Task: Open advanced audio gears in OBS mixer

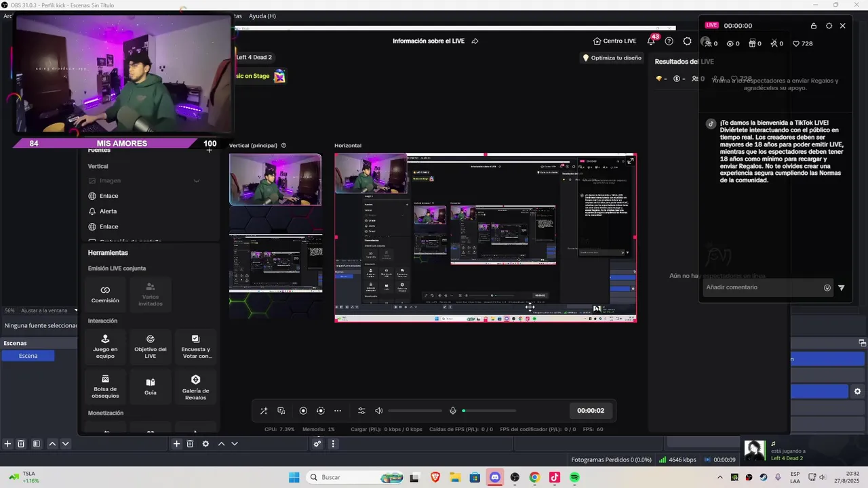Action: (x=317, y=444)
